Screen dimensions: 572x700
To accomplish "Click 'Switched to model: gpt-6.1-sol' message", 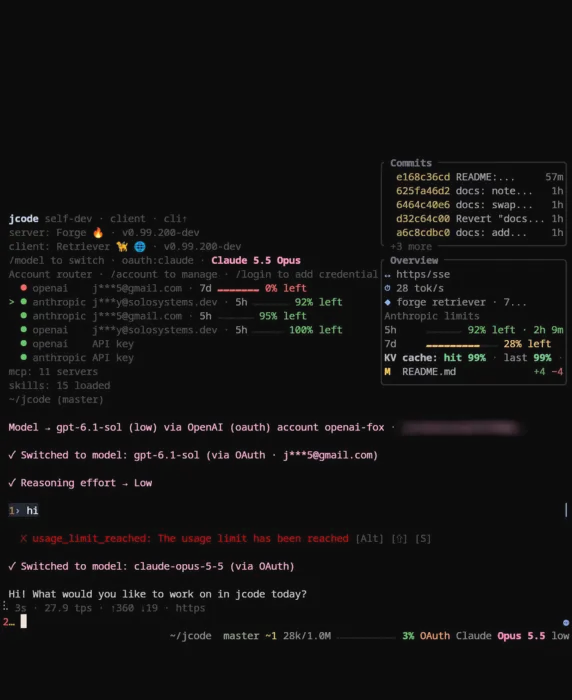I will [x=193, y=455].
